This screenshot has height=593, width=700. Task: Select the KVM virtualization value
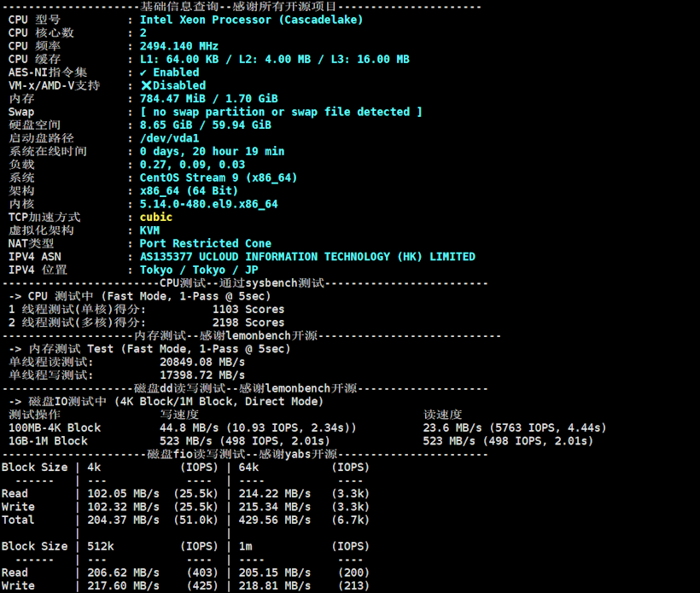pos(149,230)
